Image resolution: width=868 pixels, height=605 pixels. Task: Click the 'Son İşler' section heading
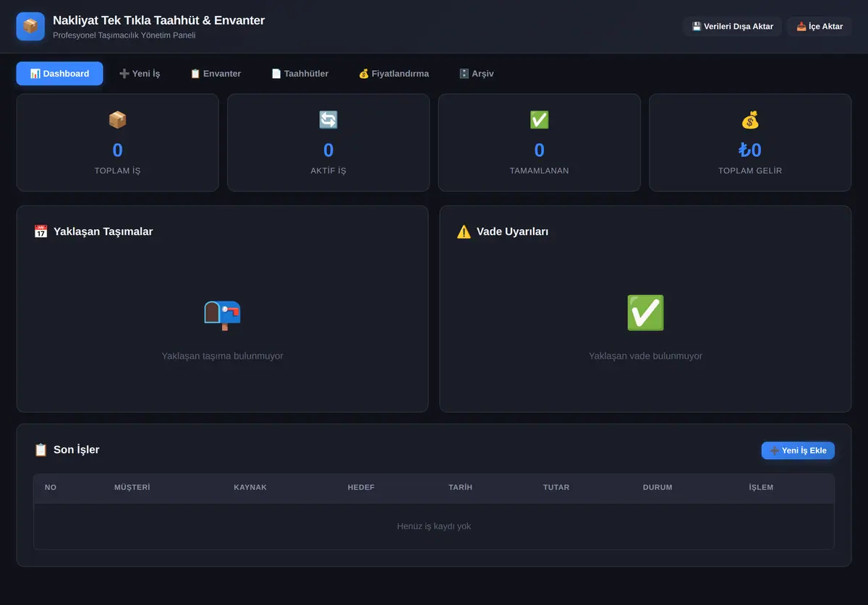[x=77, y=450]
